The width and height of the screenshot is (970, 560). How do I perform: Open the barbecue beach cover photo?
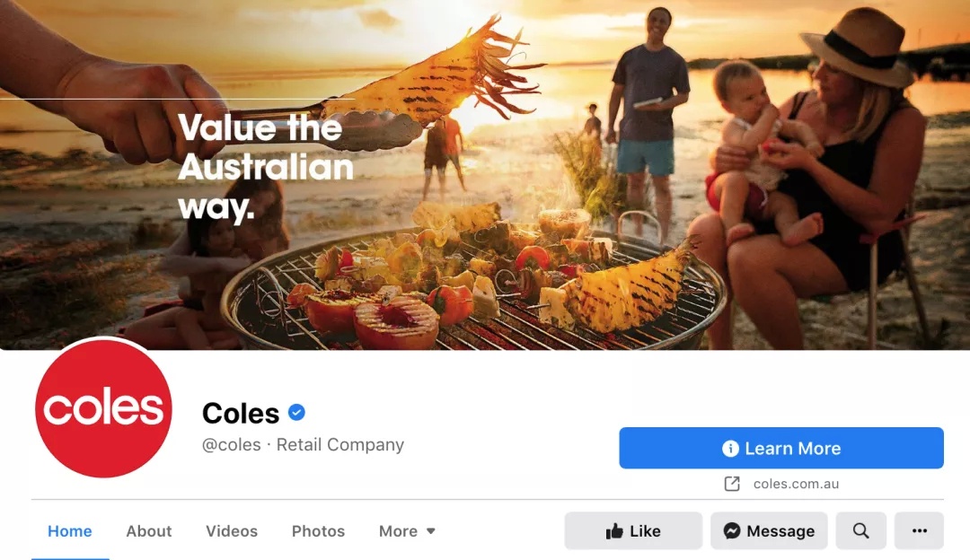click(485, 175)
